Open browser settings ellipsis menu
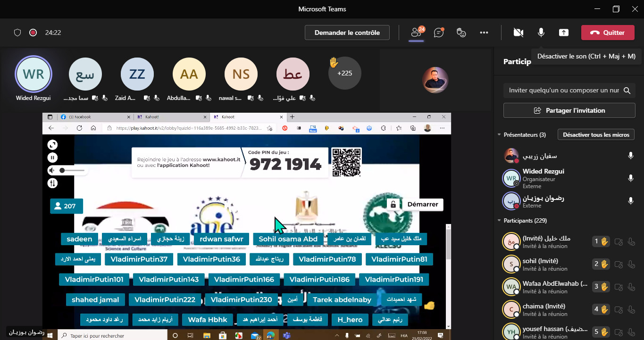This screenshot has width=644, height=340. point(442,128)
